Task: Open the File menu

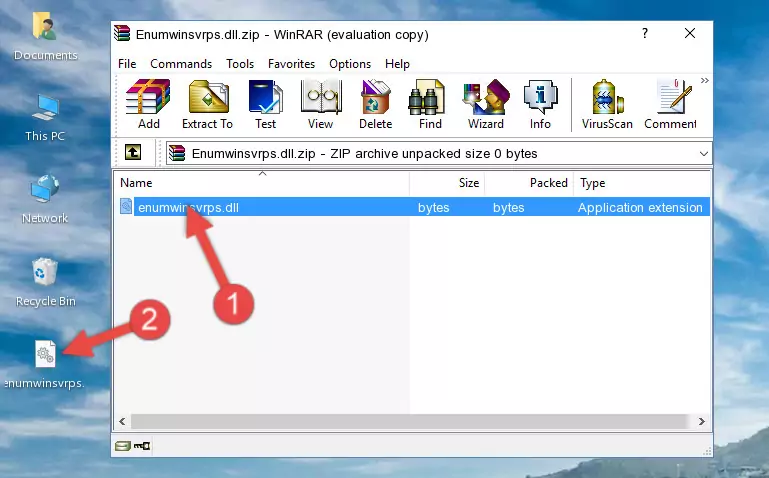Action: point(127,64)
